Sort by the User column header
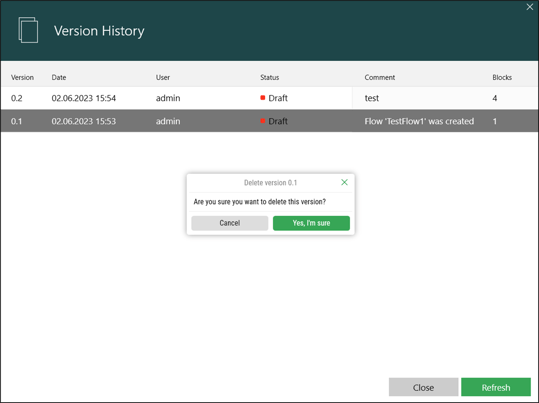This screenshot has width=539, height=403. (x=163, y=77)
